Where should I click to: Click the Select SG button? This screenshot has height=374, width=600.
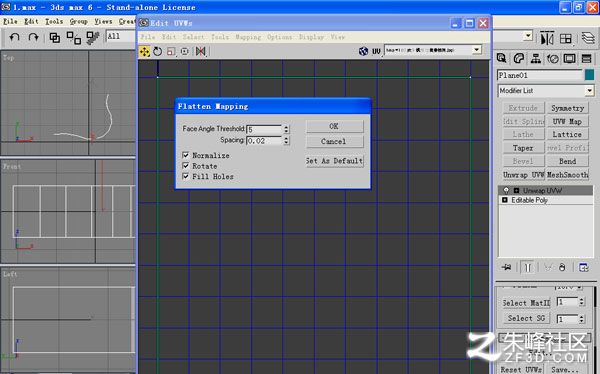526,318
